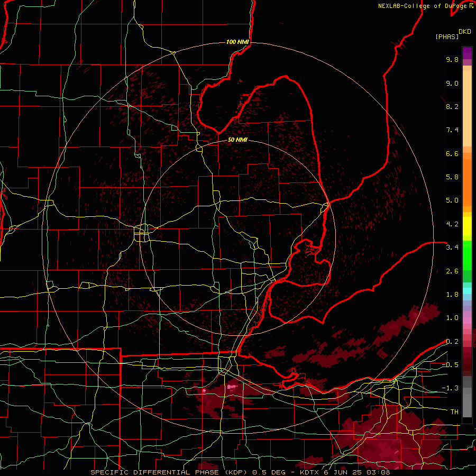Select the 8.2 scale value
The height and width of the screenshot is (476, 476).
click(x=452, y=106)
